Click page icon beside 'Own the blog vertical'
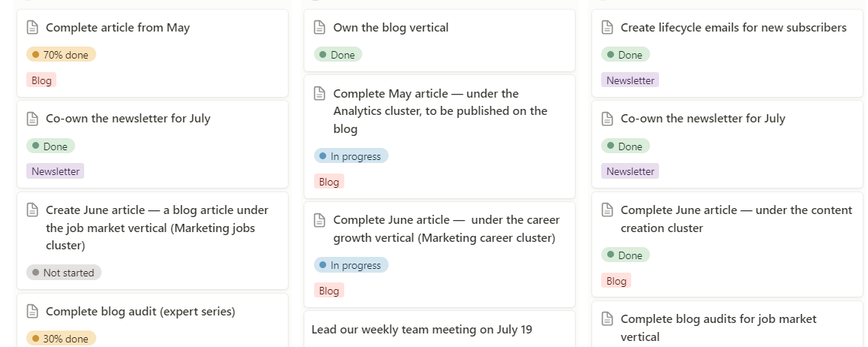 319,28
